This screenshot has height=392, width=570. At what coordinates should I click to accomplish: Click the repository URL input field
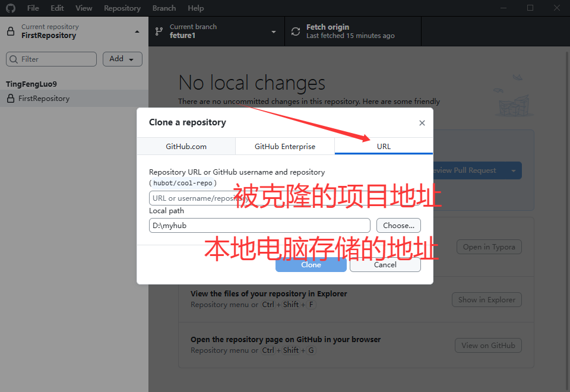(190, 198)
